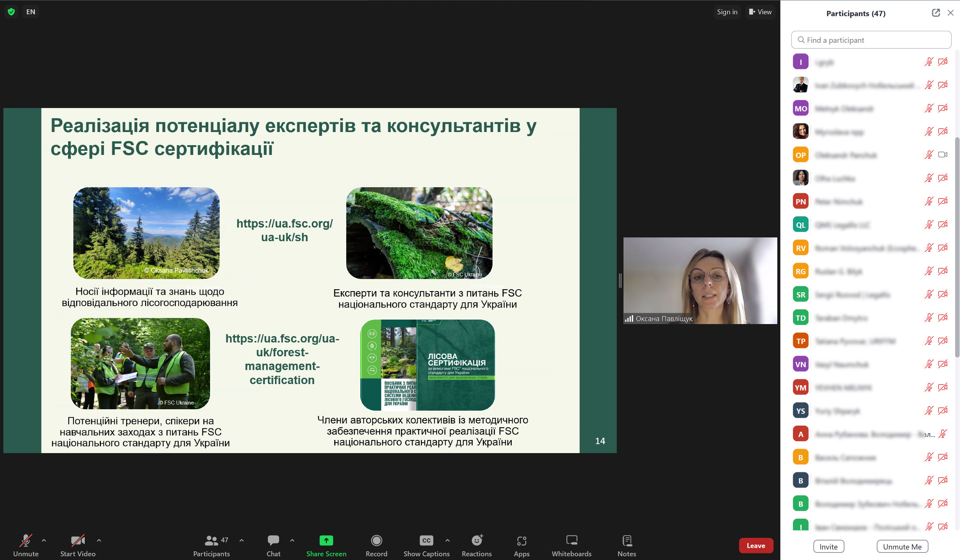Image resolution: width=960 pixels, height=560 pixels.
Task: Click the muted mic icon for MO participant
Action: click(929, 108)
